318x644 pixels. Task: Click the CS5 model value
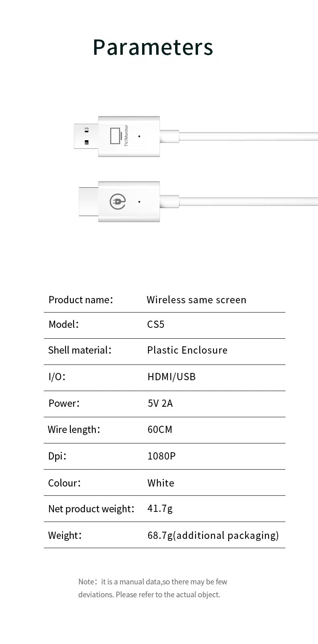pyautogui.click(x=156, y=325)
